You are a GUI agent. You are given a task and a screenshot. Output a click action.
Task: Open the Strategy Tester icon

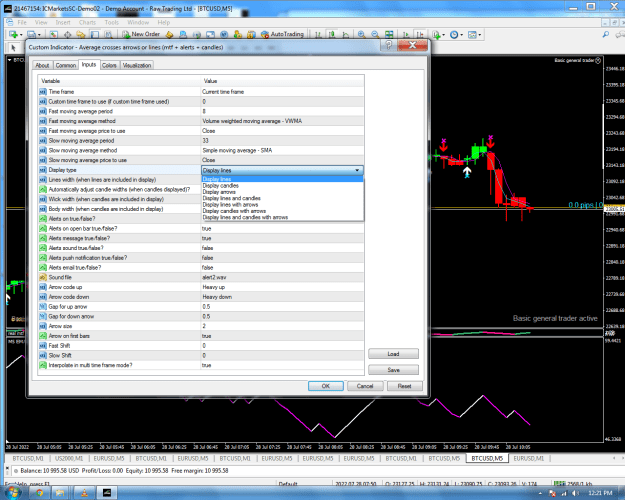tap(108, 35)
